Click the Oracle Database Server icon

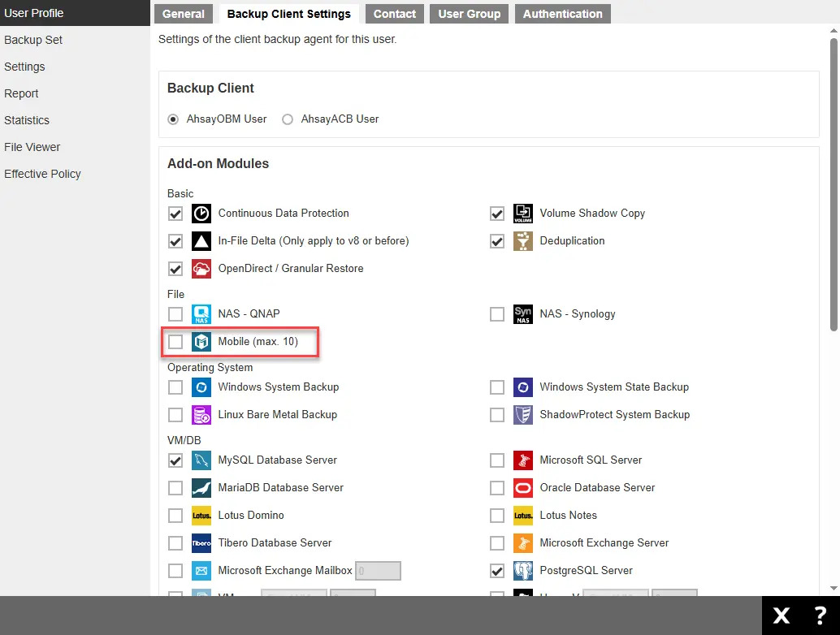point(522,488)
